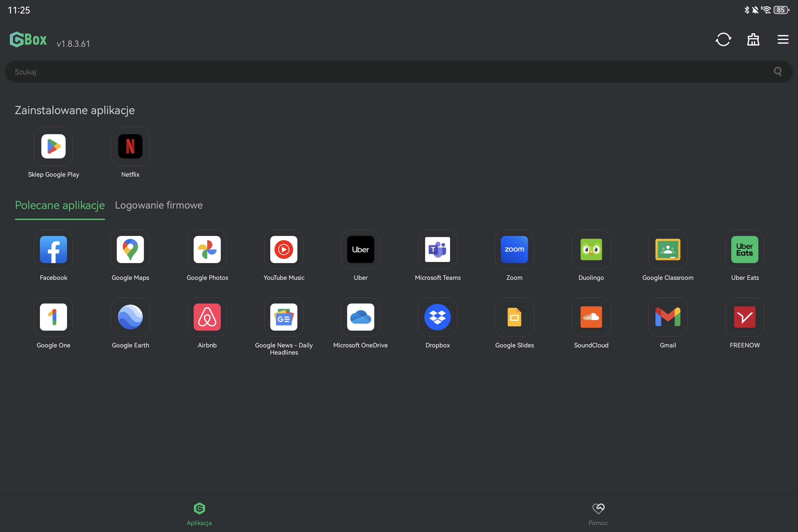Tap the Bluetooth status icon
Screen dimensions: 798x532
747,10
